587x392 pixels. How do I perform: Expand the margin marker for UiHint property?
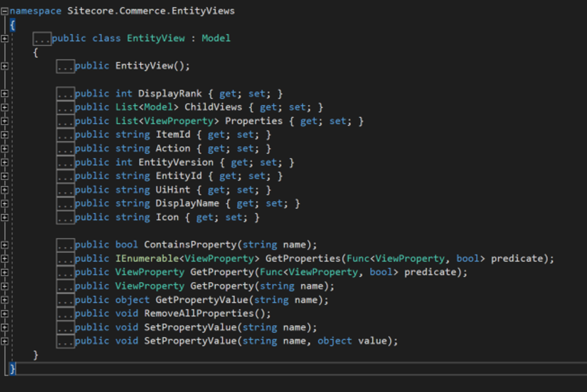point(4,190)
